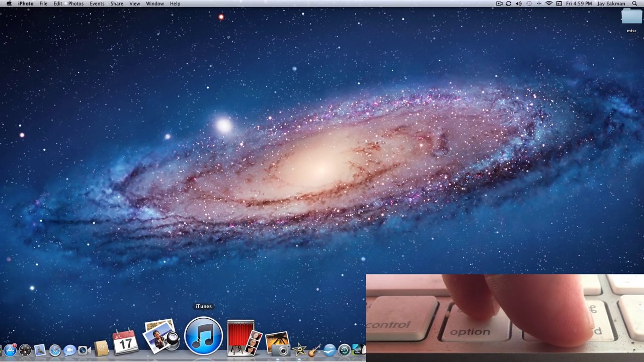Open the blue bird app in dock
Viewport: 644px width, 362px height.
[x=330, y=350]
